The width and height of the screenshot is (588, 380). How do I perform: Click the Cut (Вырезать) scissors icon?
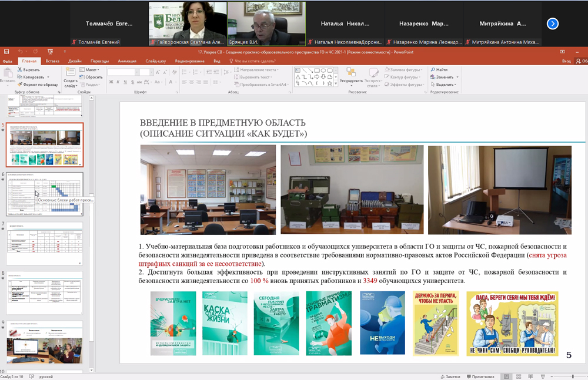tap(20, 69)
